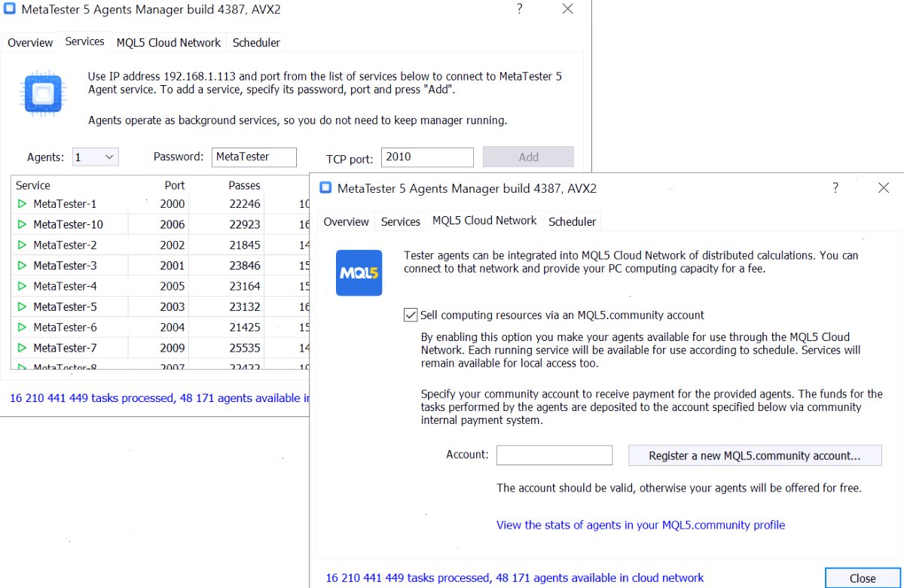Click the Add service button
This screenshot has height=588, width=904.
(x=528, y=157)
